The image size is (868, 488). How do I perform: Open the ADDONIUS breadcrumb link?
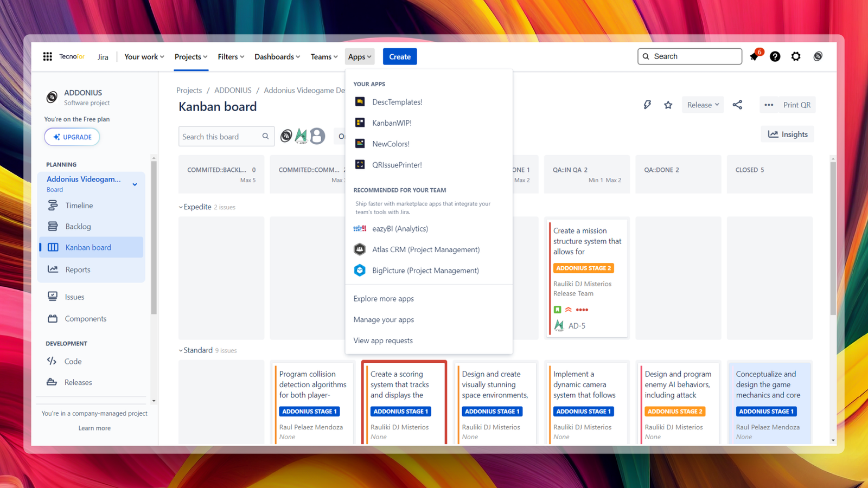pyautogui.click(x=233, y=90)
